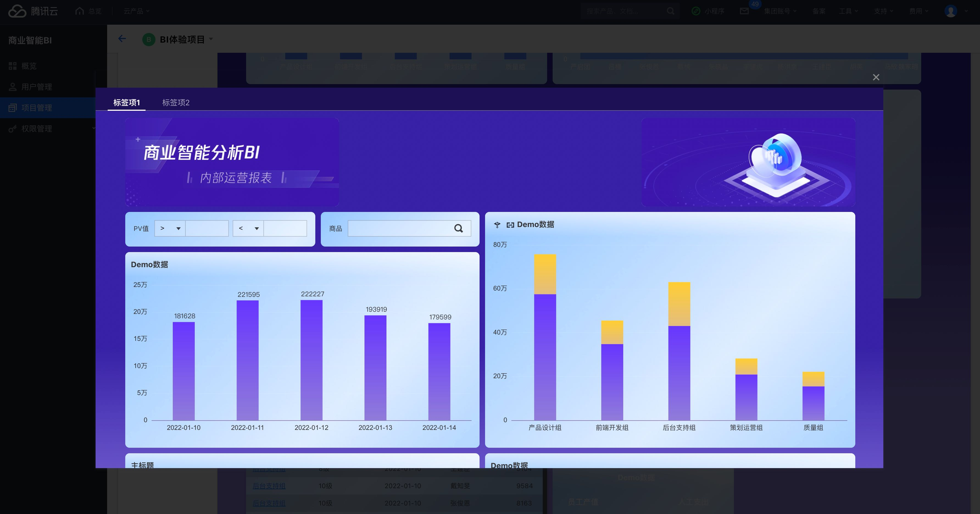Viewport: 980px width, 514px height.
Task: Click the 商品 search input field
Action: click(x=399, y=228)
